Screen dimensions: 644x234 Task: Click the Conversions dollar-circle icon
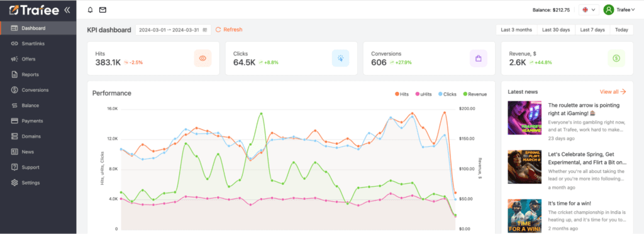(x=14, y=90)
